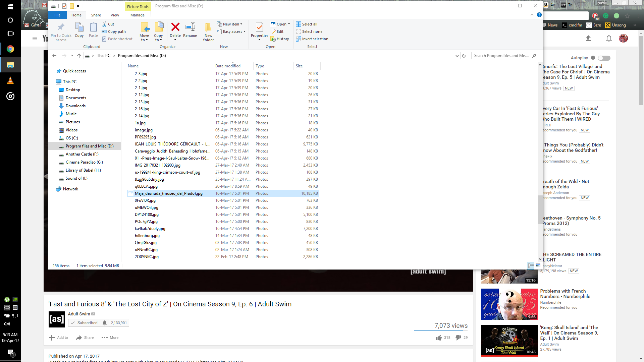644x362 pixels.
Task: Click Add to under the YouTube video
Action: (x=59, y=338)
